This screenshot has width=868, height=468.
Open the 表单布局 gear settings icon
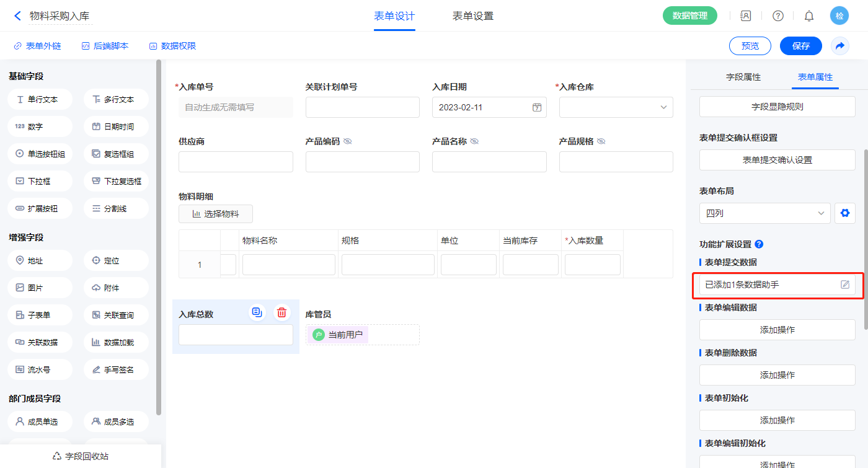[x=844, y=213]
